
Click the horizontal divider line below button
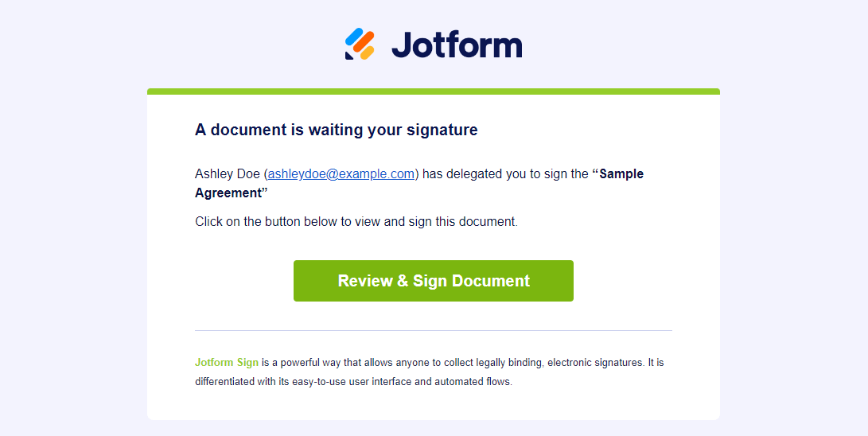(x=434, y=330)
